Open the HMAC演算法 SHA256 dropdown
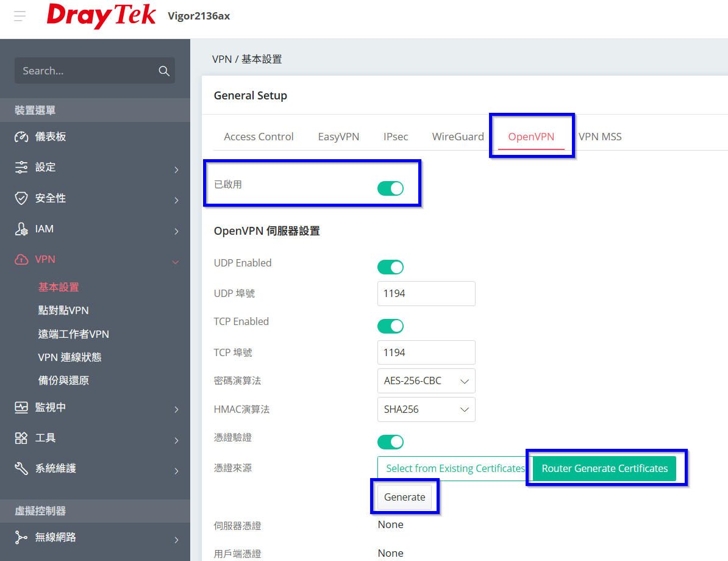This screenshot has height=561, width=728. coord(426,410)
